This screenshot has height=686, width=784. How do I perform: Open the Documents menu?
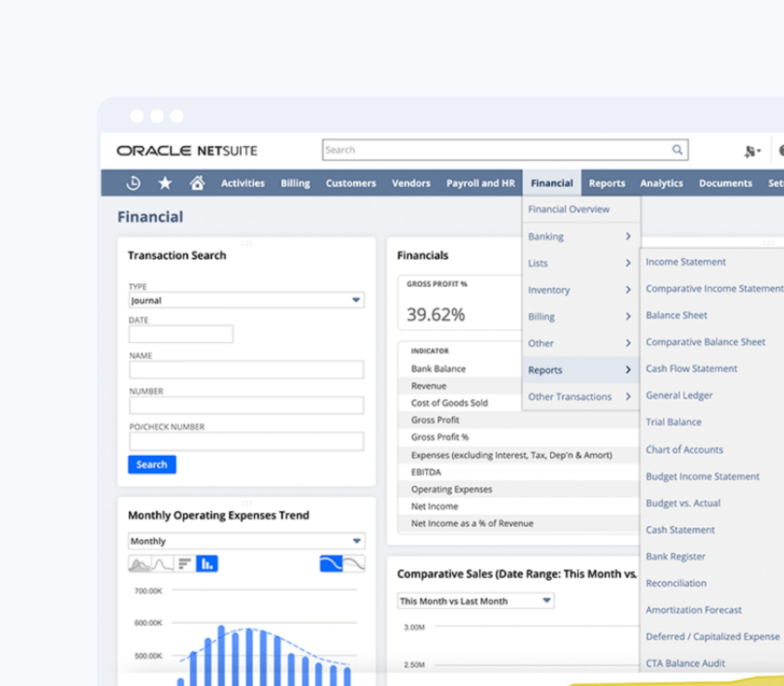(726, 183)
